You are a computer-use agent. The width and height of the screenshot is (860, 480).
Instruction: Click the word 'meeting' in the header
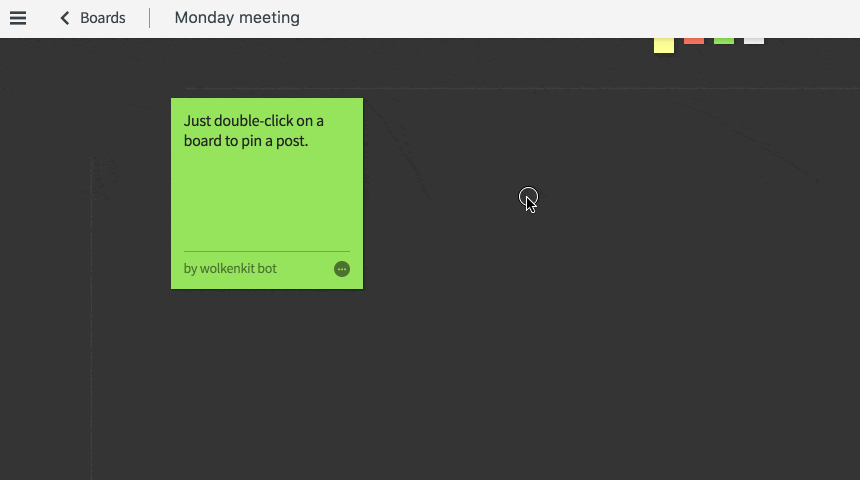(269, 18)
